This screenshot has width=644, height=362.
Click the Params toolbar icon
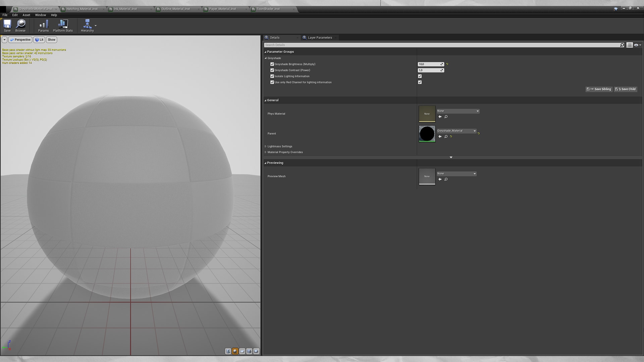pos(43,25)
